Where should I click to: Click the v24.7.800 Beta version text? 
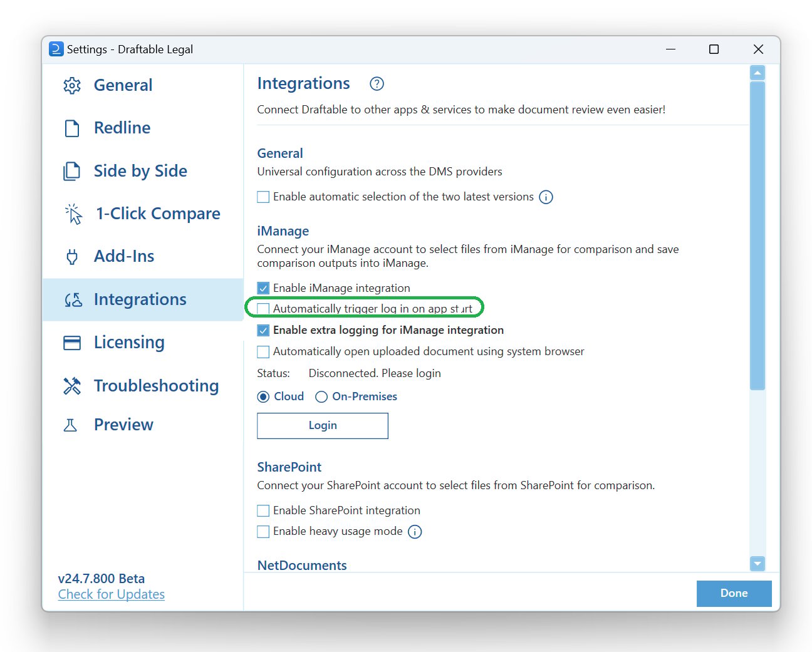[101, 579]
